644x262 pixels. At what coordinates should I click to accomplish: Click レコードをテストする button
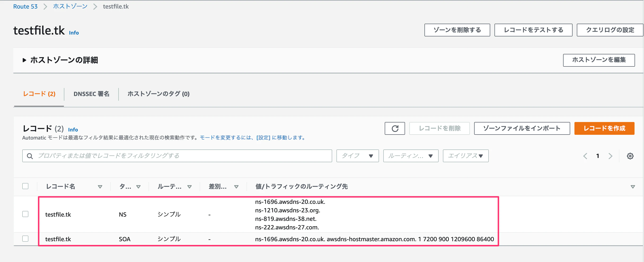pos(533,30)
